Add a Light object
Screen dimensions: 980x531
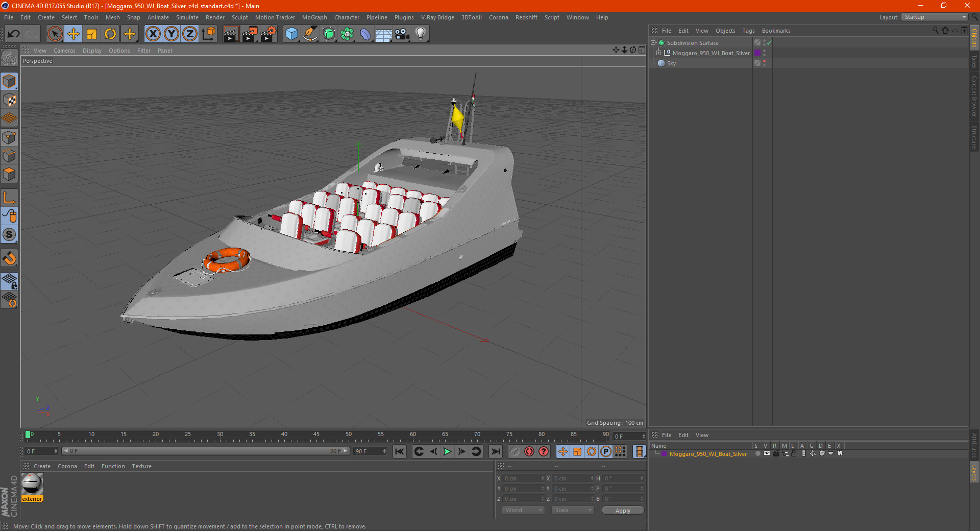click(x=421, y=34)
